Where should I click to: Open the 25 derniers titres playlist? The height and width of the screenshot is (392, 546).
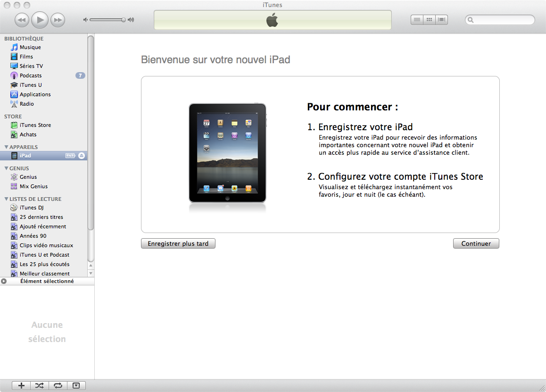(43, 217)
